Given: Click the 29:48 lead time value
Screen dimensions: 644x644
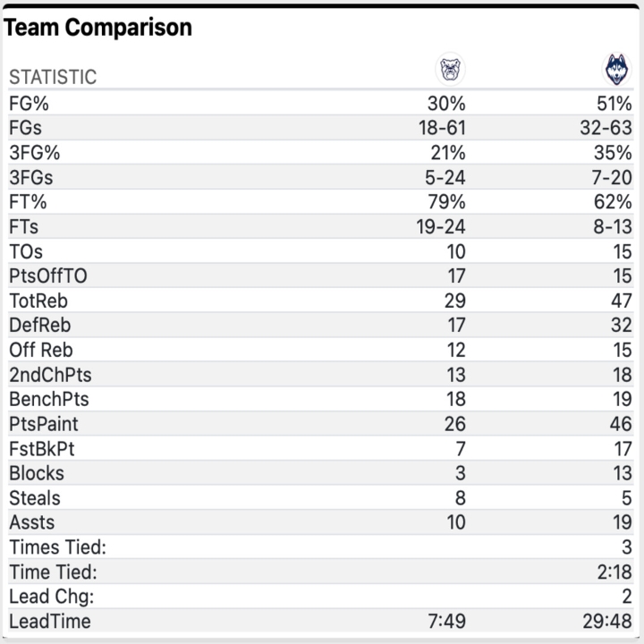Looking at the screenshot, I should pyautogui.click(x=606, y=621).
